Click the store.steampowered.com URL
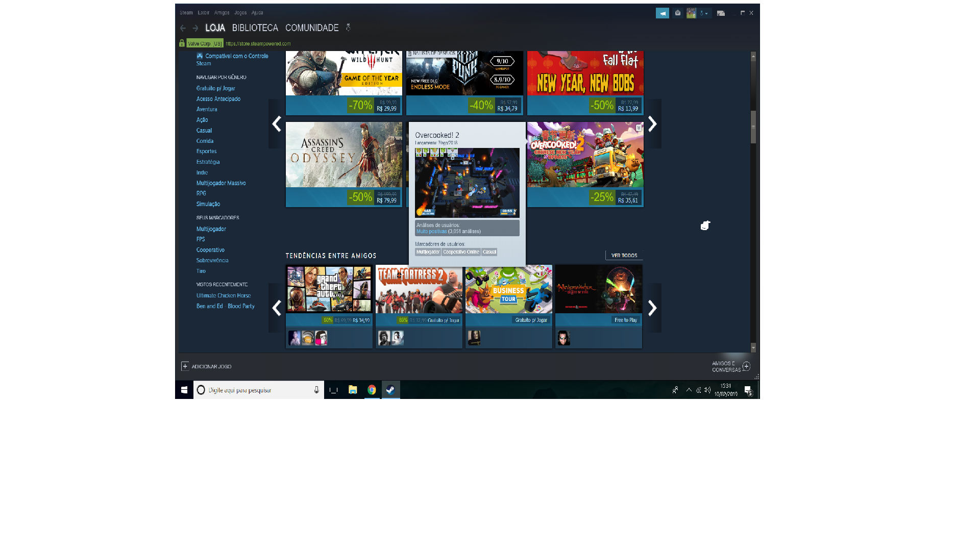Viewport: 980px width, 551px height. (258, 43)
